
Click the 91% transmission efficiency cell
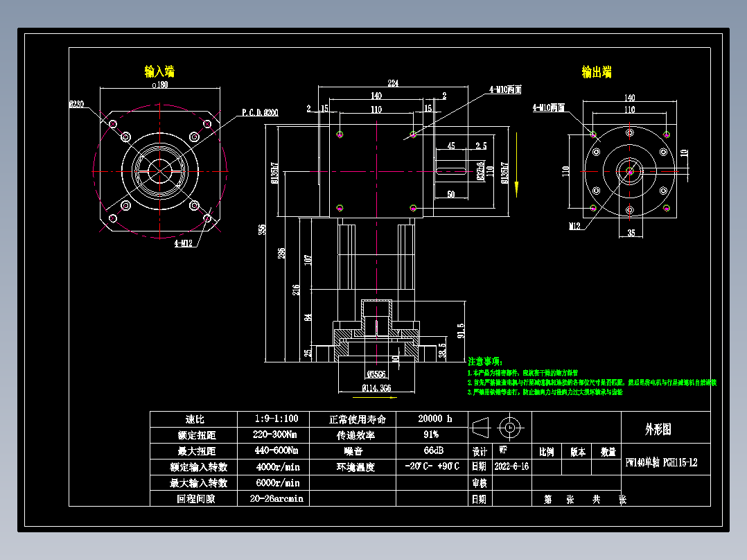tap(431, 434)
